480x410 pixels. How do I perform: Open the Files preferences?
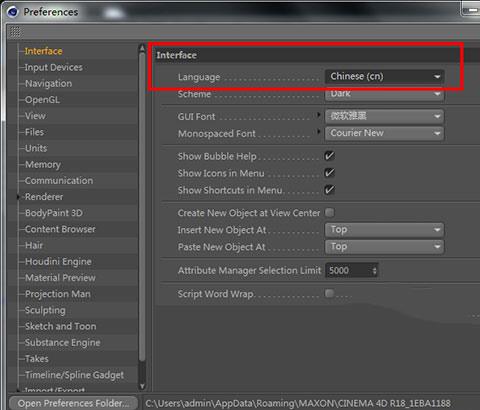(x=34, y=132)
